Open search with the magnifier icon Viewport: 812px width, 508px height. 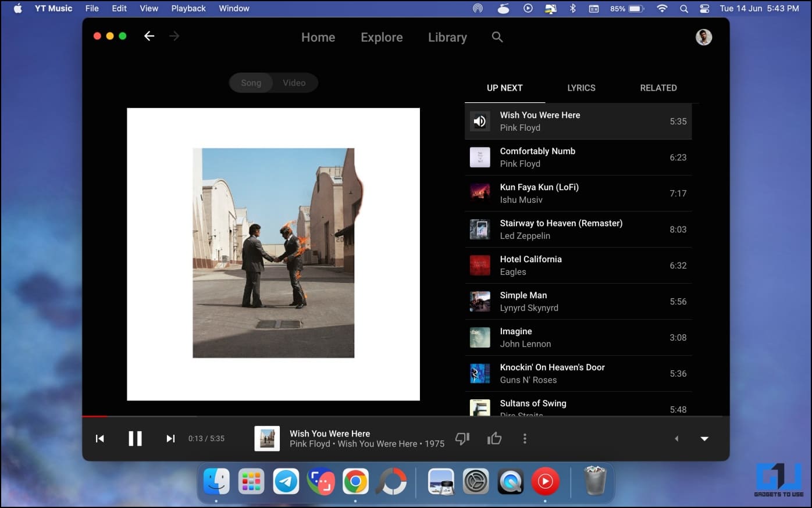[497, 37]
